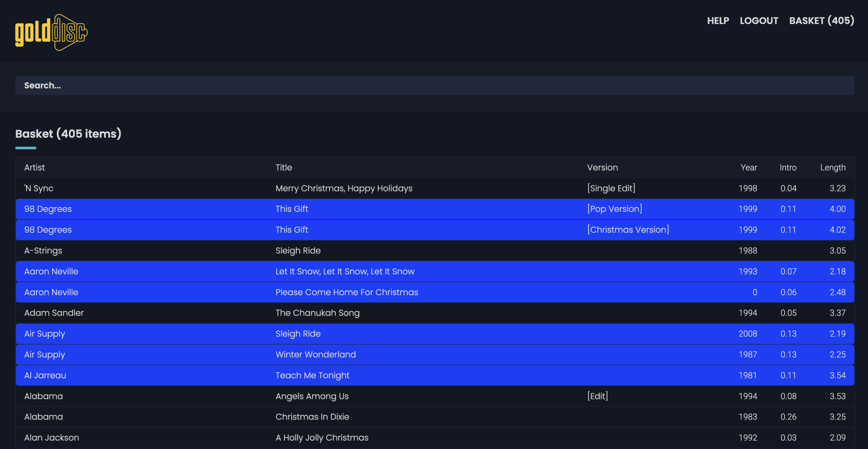Select the A-Strings Sleigh Ride row

[x=434, y=250]
